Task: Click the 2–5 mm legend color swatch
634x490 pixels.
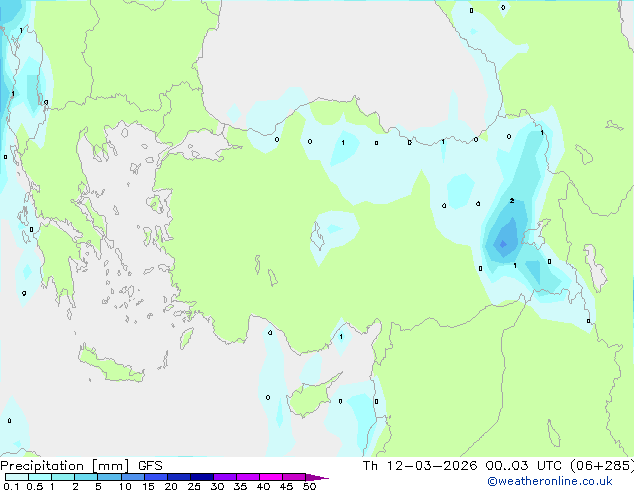Action: tap(86, 477)
